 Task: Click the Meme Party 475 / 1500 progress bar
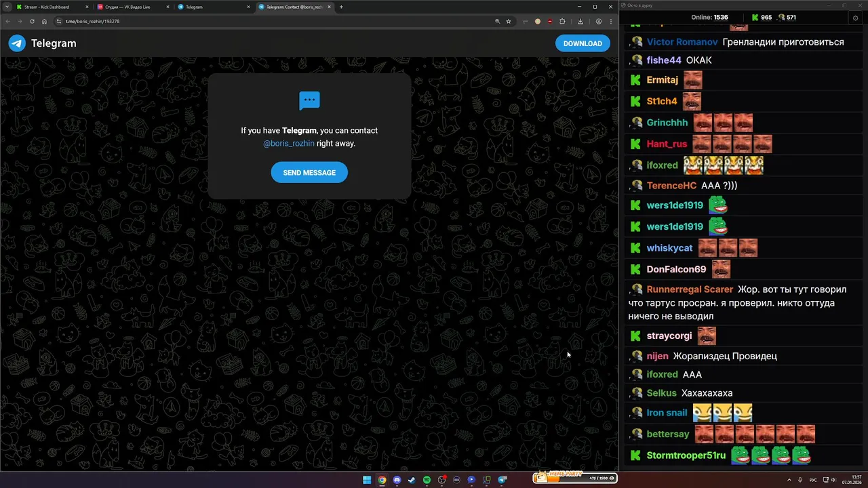(x=575, y=478)
